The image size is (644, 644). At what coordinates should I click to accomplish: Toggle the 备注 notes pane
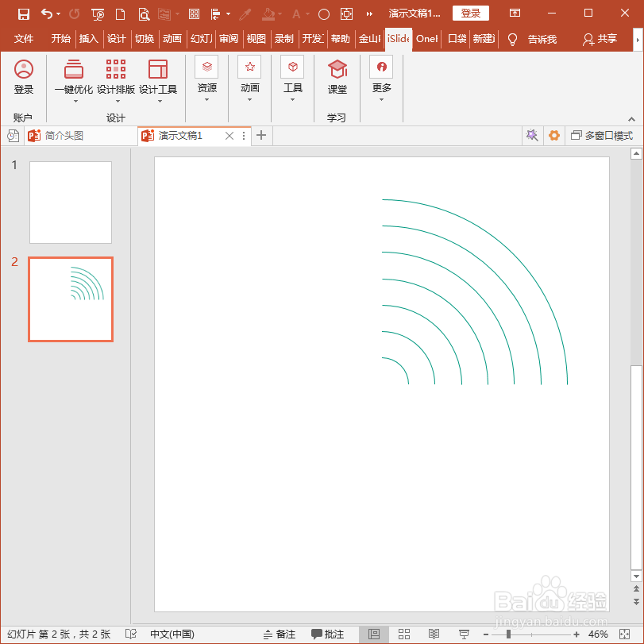(280, 634)
